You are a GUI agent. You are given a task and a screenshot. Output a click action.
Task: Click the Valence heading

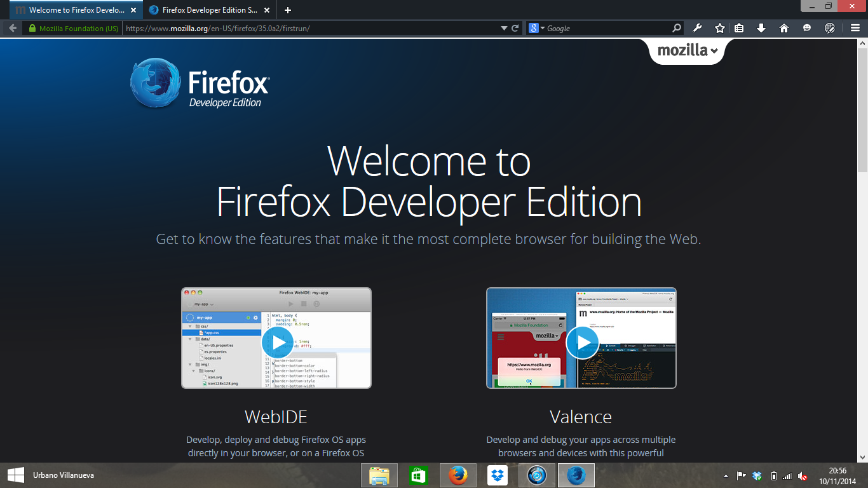pos(581,417)
